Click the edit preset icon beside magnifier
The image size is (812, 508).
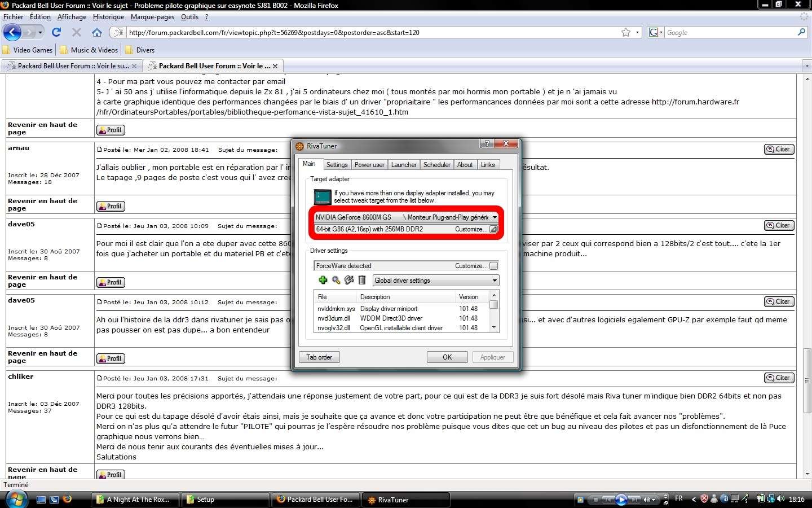pos(349,280)
